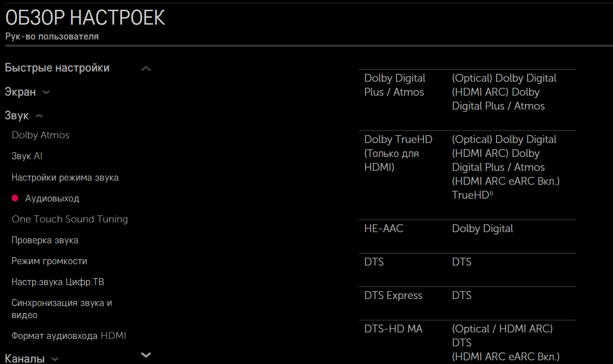The width and height of the screenshot is (613, 364).
Task: Go to Настройки режима звука
Action: click(x=65, y=177)
